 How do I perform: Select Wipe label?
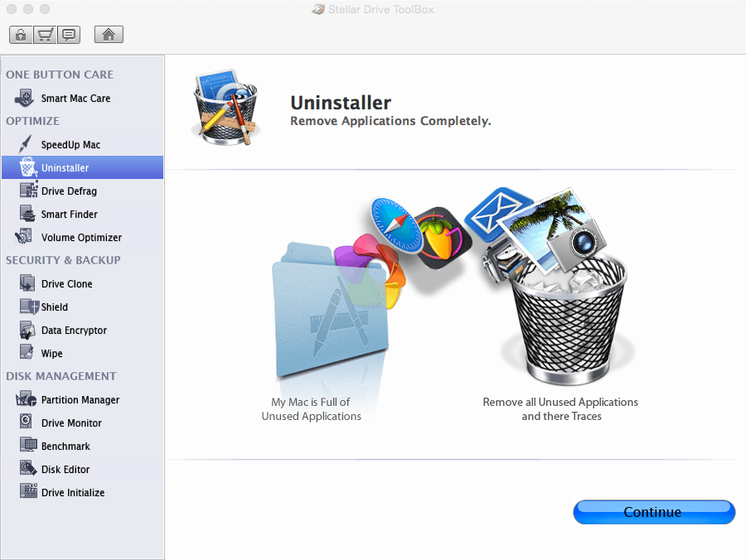point(52,354)
